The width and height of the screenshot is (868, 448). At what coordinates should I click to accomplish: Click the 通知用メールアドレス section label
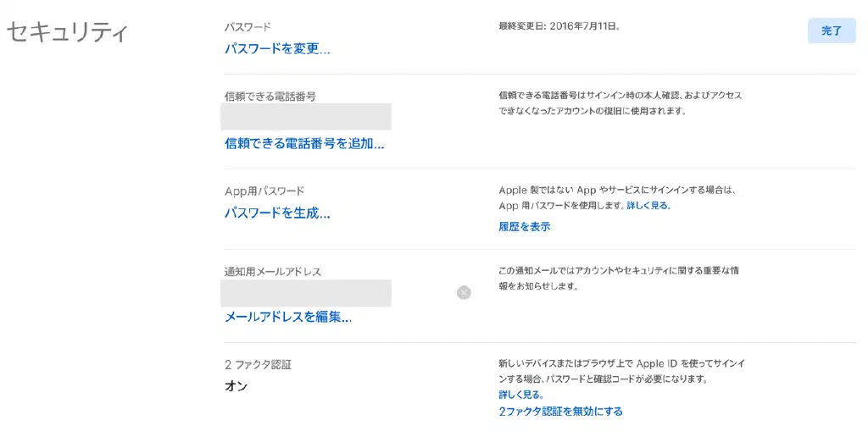pos(272,272)
